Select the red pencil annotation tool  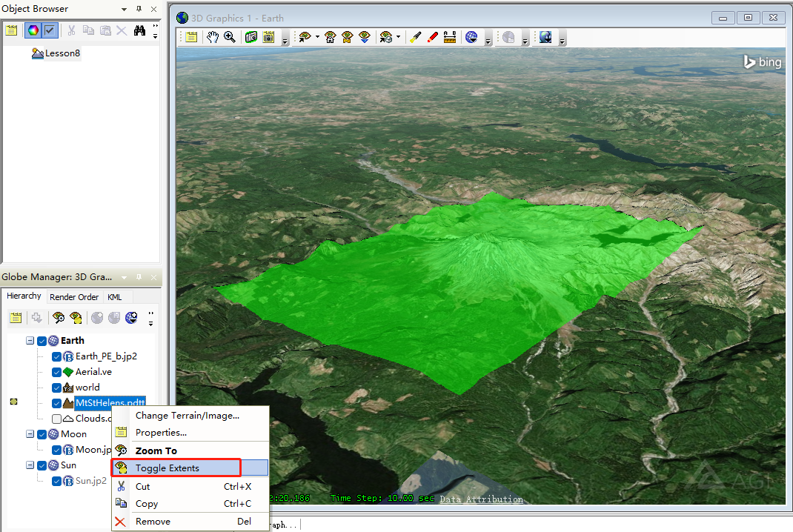click(x=432, y=37)
